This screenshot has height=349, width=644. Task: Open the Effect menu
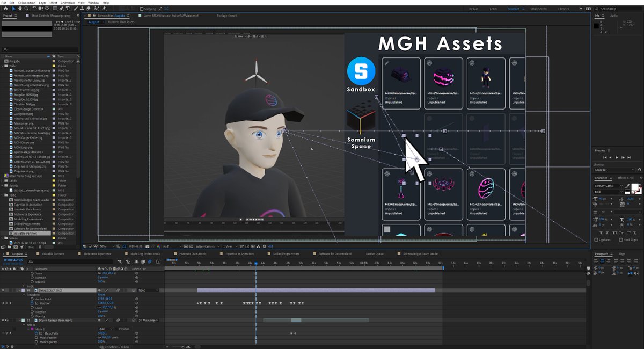coord(53,3)
